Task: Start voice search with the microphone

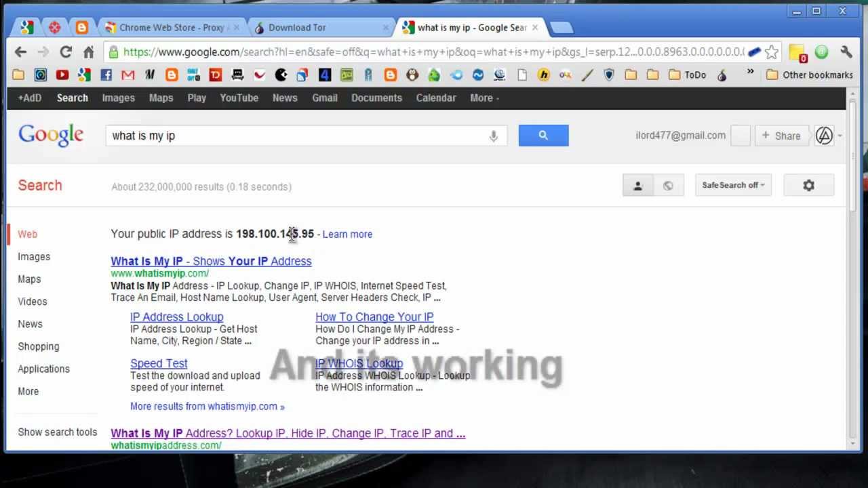Action: [494, 136]
